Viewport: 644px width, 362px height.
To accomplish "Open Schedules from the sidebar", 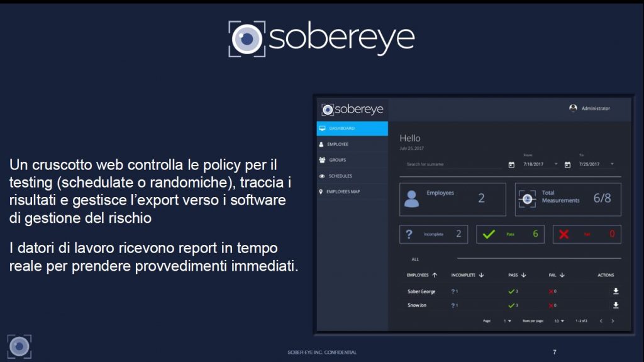I will 352,176.
